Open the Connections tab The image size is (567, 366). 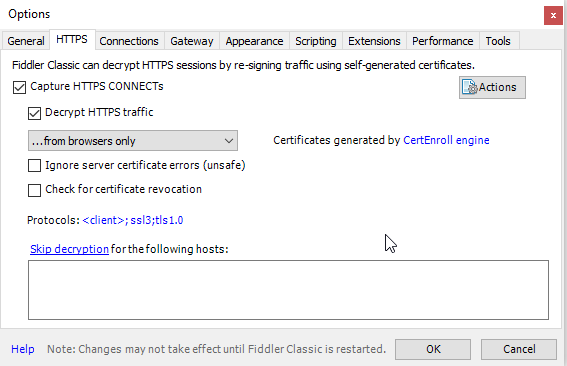click(129, 41)
